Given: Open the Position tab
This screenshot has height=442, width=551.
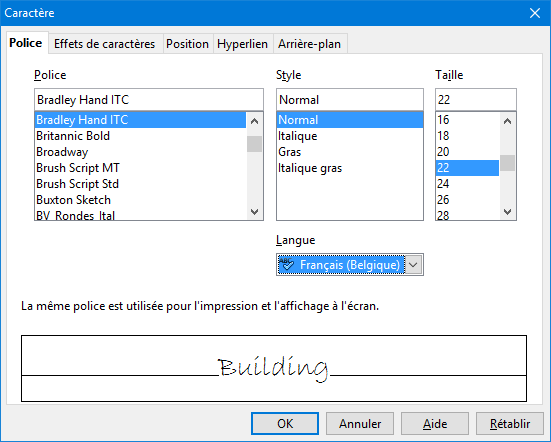Looking at the screenshot, I should [x=187, y=44].
